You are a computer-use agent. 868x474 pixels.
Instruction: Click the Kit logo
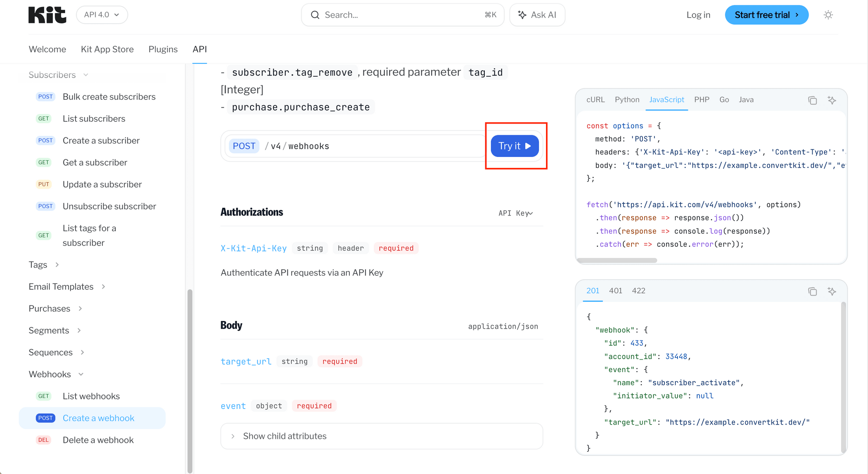click(47, 15)
